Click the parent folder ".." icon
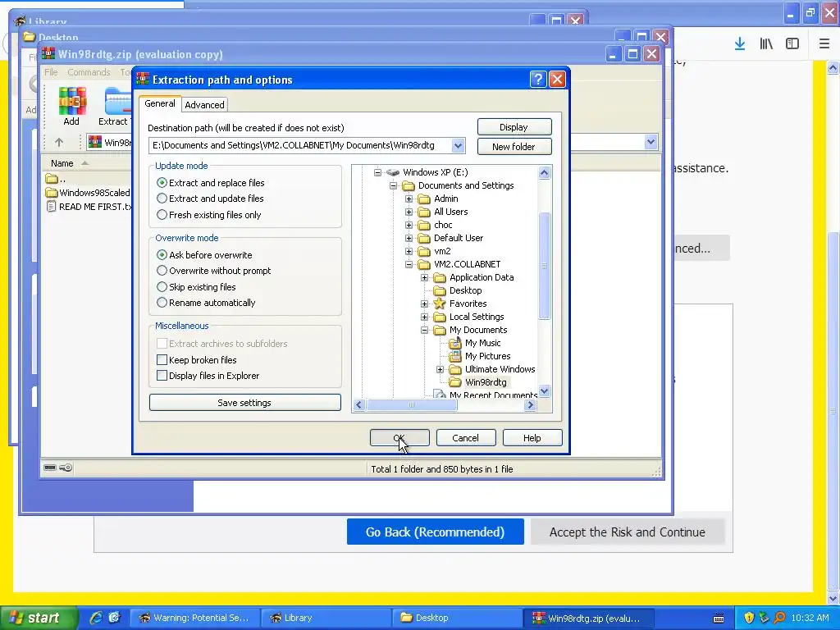The image size is (840, 630). (52, 178)
